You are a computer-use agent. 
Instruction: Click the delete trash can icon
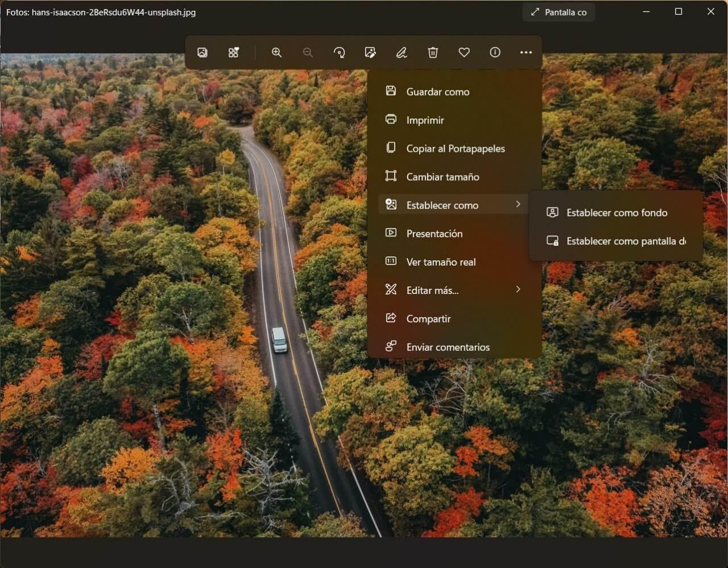point(433,52)
